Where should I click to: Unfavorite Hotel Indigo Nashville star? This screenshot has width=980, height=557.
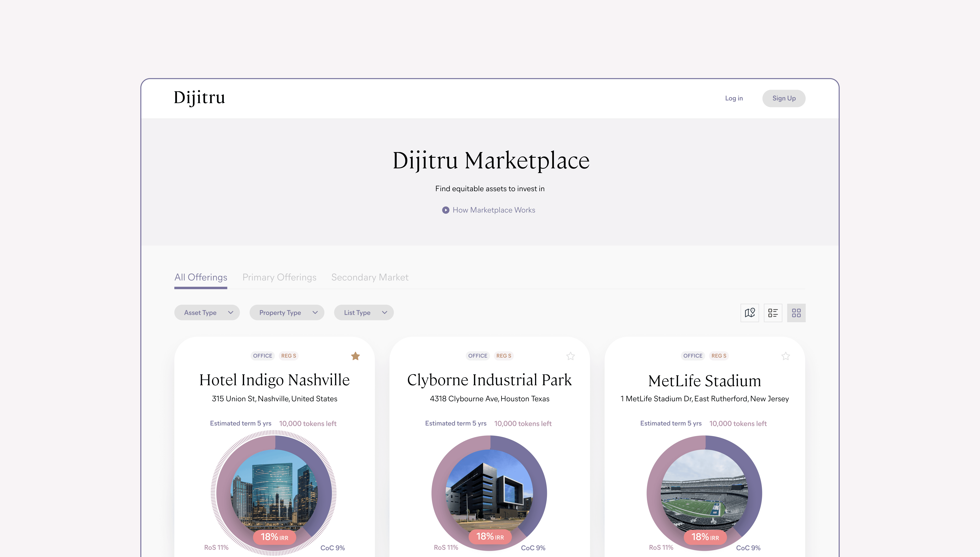pos(355,356)
